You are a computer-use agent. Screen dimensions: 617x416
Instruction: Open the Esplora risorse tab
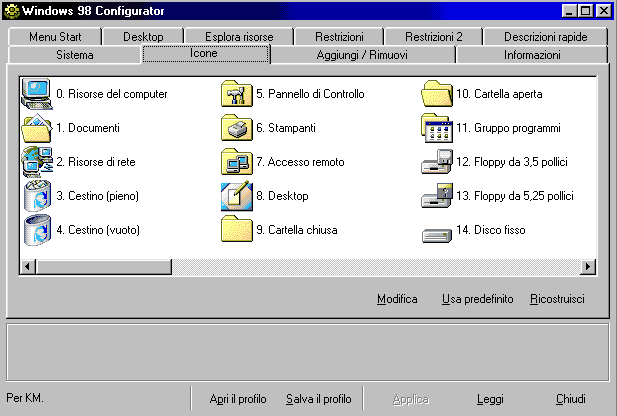pyautogui.click(x=239, y=37)
